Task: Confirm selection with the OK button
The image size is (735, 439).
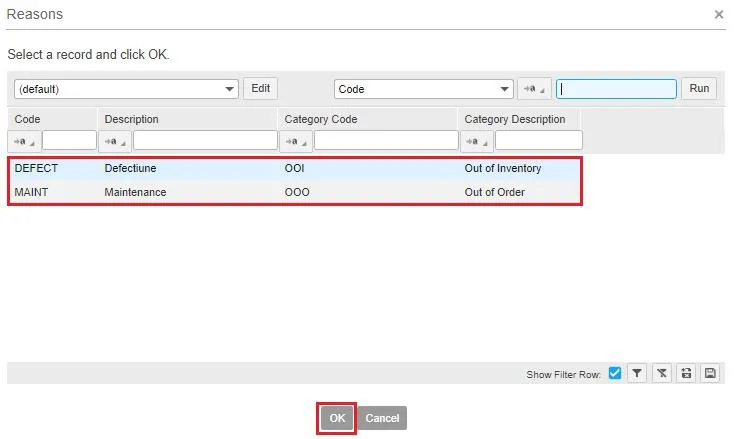Action: pyautogui.click(x=337, y=418)
